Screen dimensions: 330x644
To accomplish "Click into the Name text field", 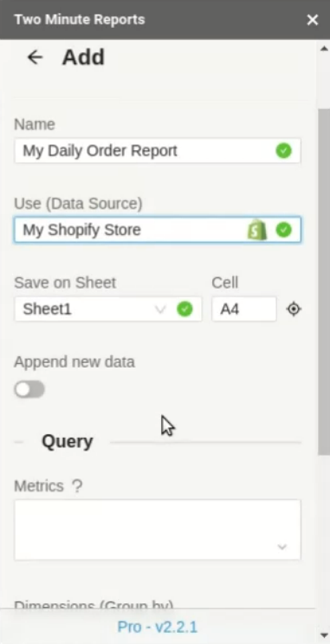I will [x=158, y=151].
